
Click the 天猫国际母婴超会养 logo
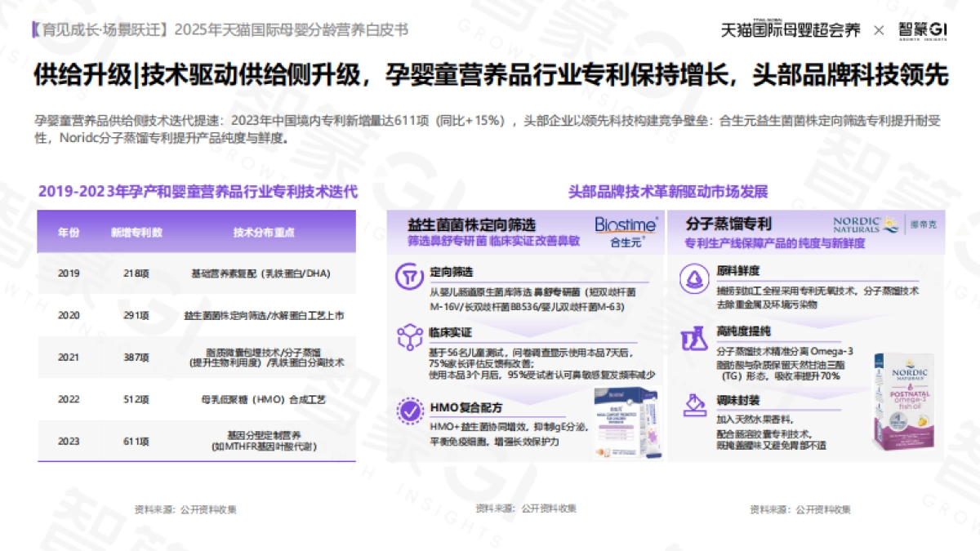pyautogui.click(x=791, y=29)
